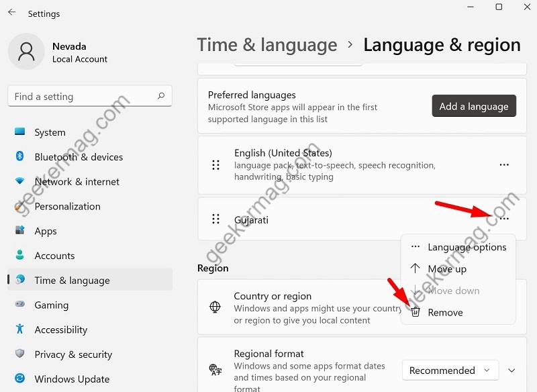
Task: Select the Gujarati language row
Action: click(x=362, y=219)
